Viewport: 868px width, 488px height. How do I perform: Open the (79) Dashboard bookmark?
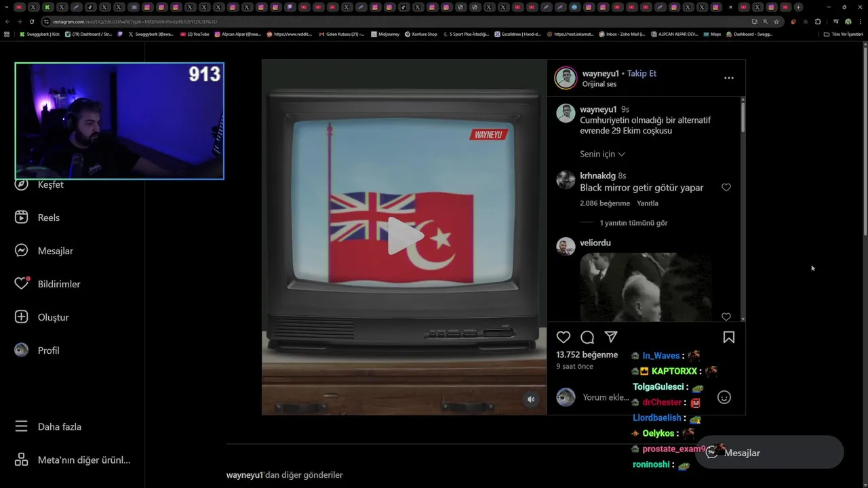point(89,34)
